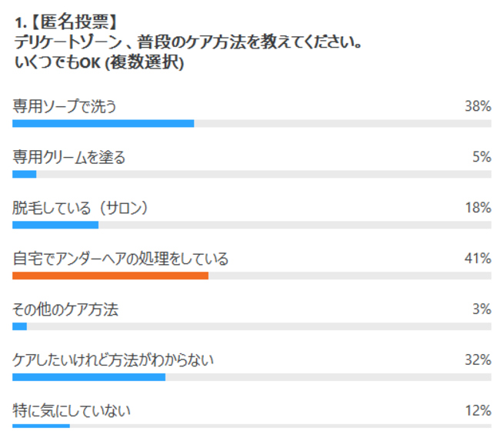Image resolution: width=500 pixels, height=448 pixels.
Task: Select the 脱毛している（サロン） option
Action: (x=80, y=208)
